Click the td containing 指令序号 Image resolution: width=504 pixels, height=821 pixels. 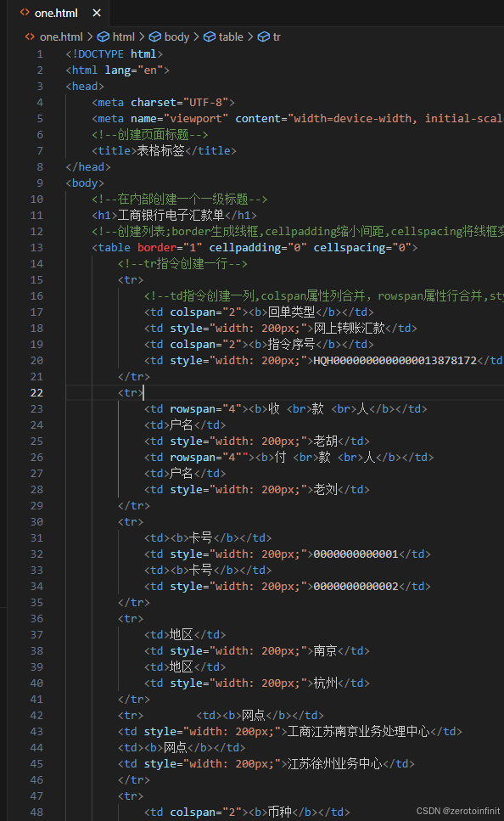259,345
